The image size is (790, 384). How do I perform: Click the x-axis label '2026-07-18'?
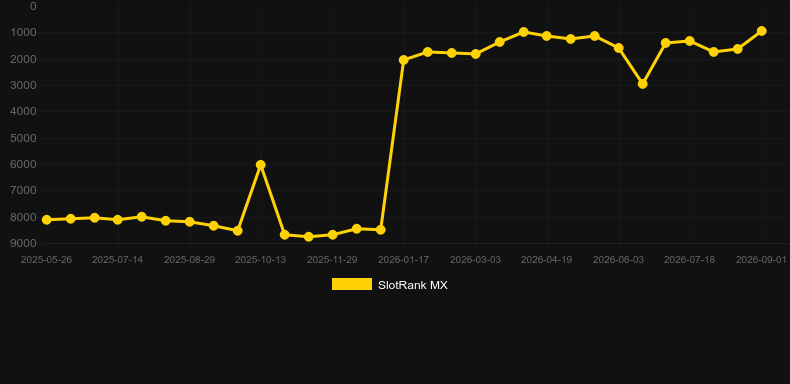[690, 260]
